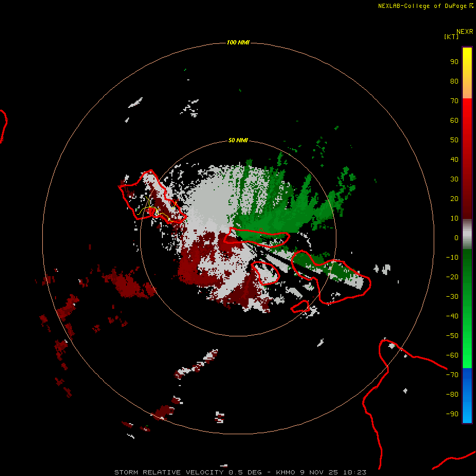
Task: Click the NEXR label above the color scale
Action: click(465, 32)
